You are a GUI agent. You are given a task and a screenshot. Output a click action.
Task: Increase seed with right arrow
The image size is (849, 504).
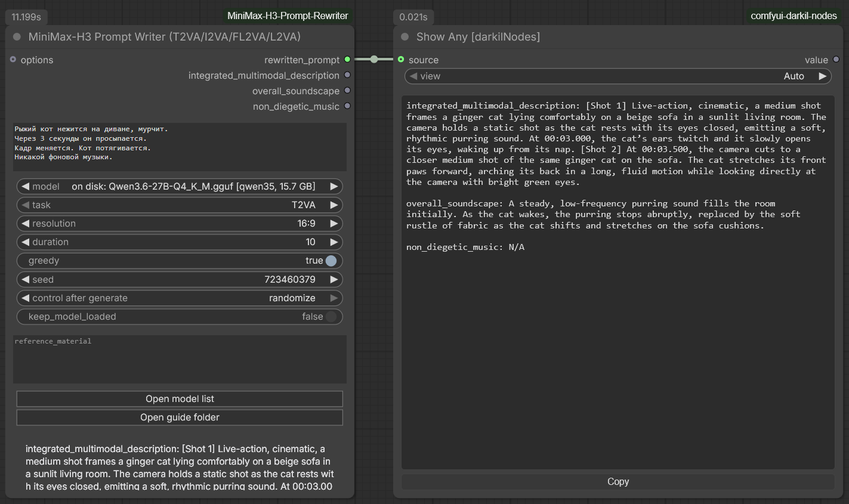point(334,279)
